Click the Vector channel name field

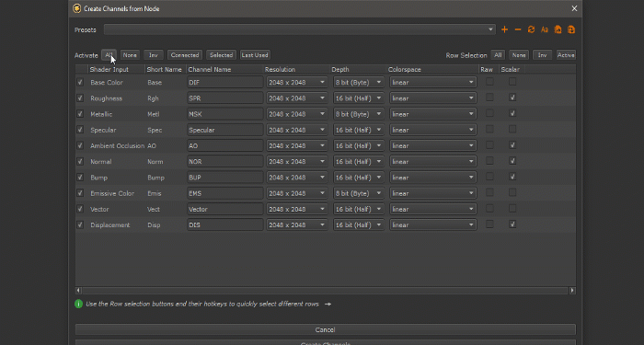click(x=225, y=209)
